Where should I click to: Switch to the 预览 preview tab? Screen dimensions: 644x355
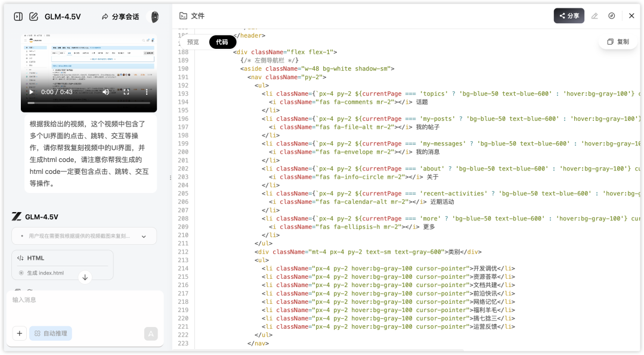tap(193, 42)
